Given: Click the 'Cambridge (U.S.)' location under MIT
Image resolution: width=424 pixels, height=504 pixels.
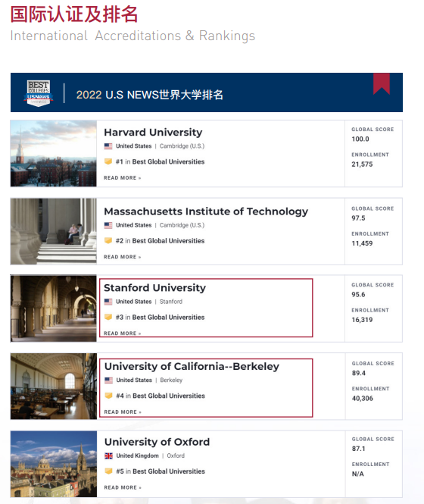Looking at the screenshot, I should click(182, 225).
